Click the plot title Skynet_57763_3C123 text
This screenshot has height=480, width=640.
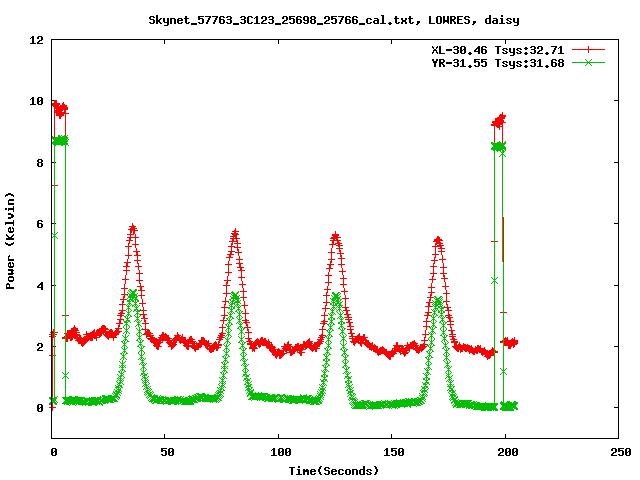pyautogui.click(x=334, y=20)
